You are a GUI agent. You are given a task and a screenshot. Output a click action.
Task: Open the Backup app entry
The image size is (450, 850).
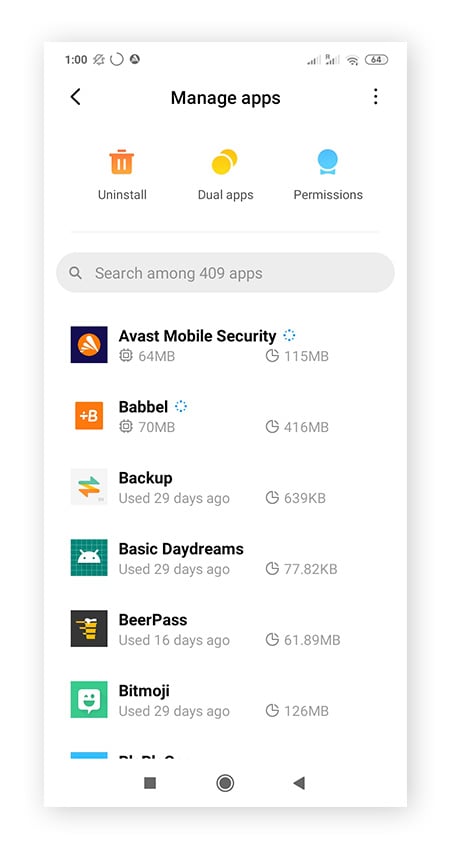[226, 487]
